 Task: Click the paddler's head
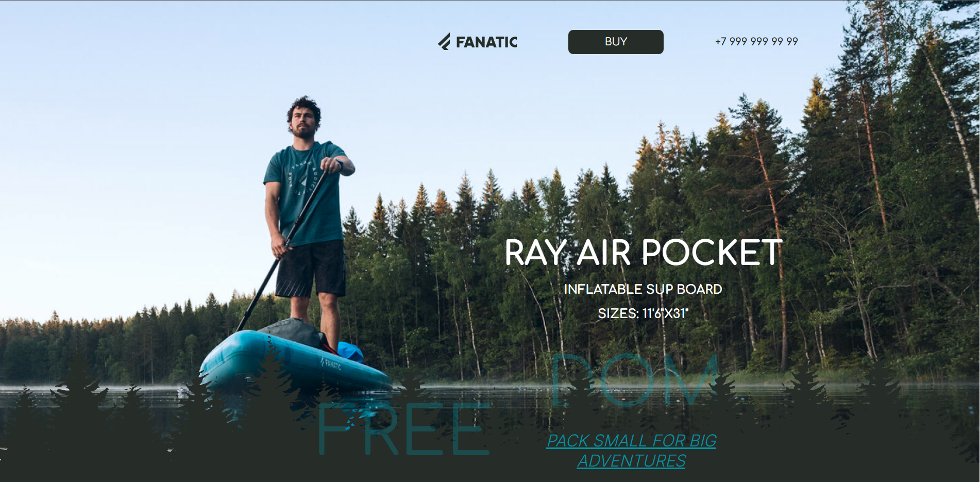(304, 117)
